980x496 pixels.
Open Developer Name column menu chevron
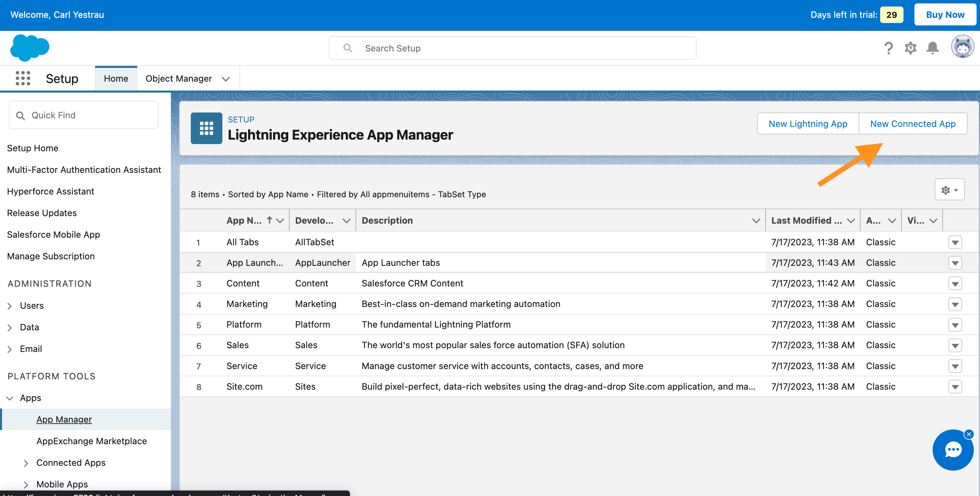click(346, 221)
